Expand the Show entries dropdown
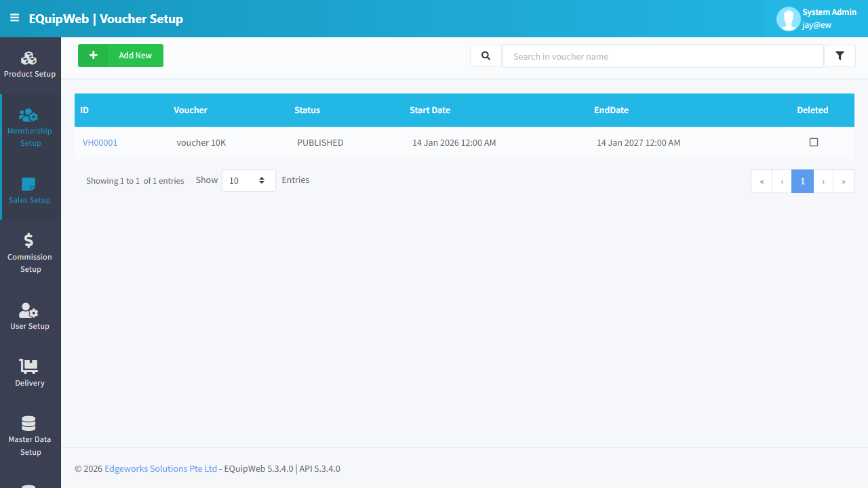 pyautogui.click(x=249, y=180)
